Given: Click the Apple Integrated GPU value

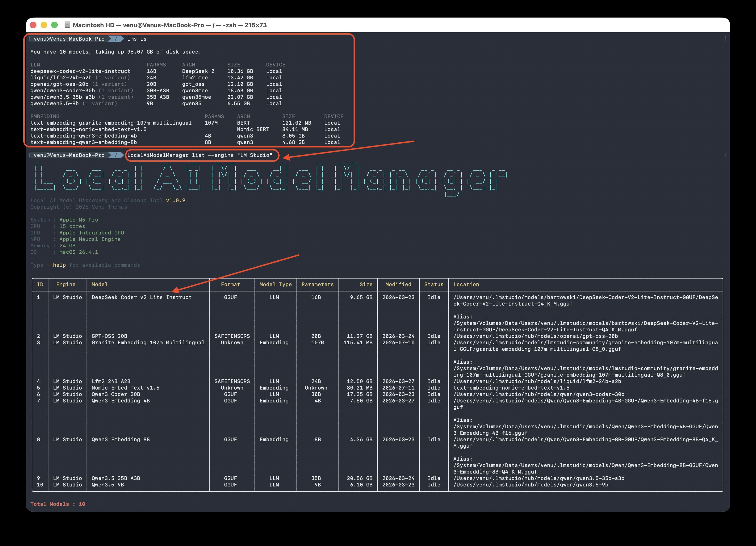Looking at the screenshot, I should click(x=92, y=233).
